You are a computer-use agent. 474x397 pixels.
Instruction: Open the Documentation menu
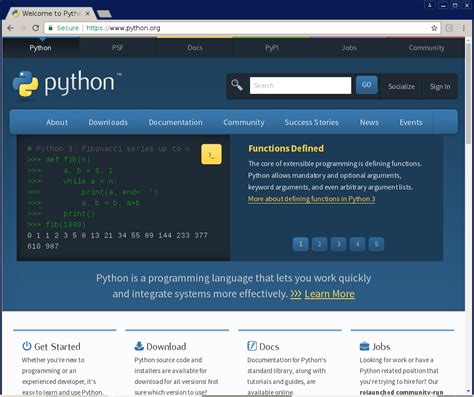175,122
